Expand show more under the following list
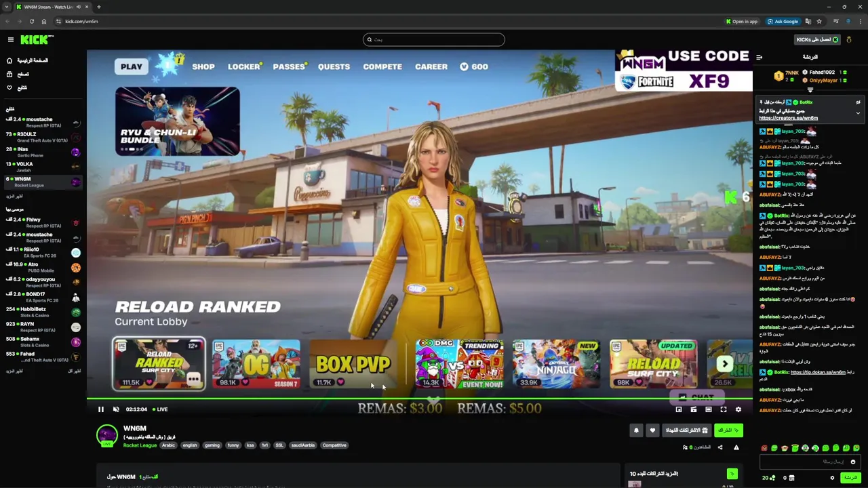The image size is (868, 488). click(14, 196)
